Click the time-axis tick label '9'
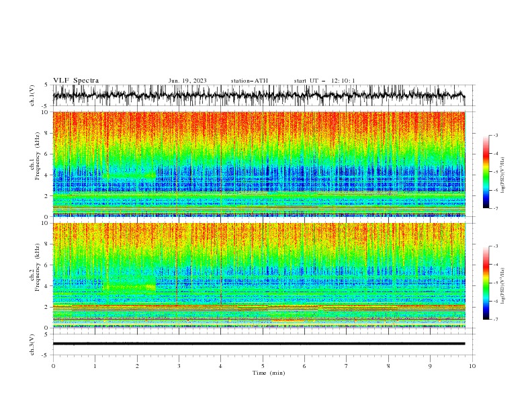Image resolution: width=532 pixels, height=411 pixels. 430,366
